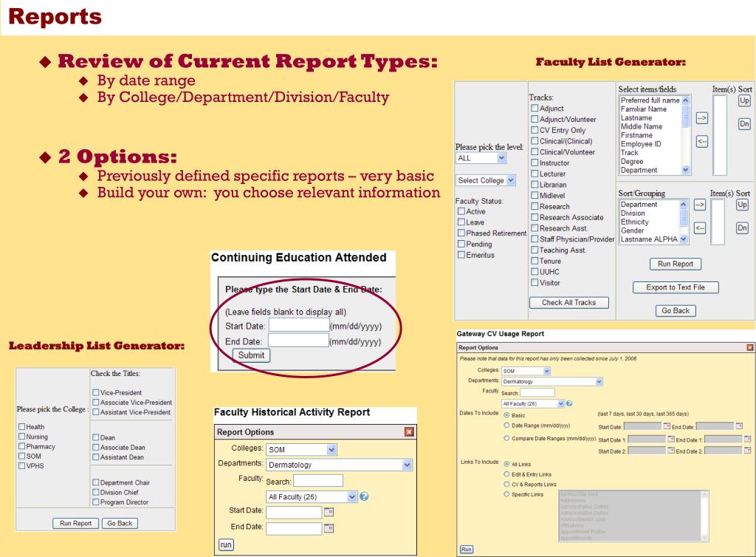Image resolution: width=756 pixels, height=557 pixels.
Task: Close the Faculty Historical Activity Report Options panel
Action: [x=409, y=431]
